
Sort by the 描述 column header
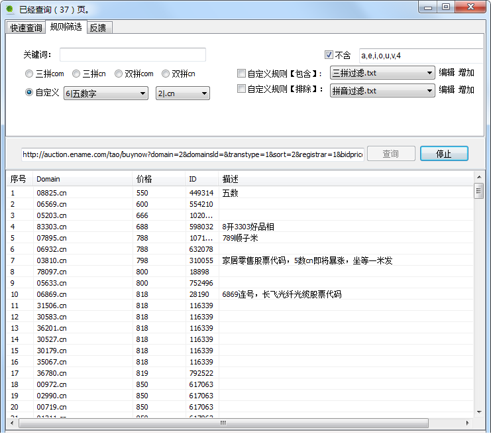pyautogui.click(x=346, y=179)
